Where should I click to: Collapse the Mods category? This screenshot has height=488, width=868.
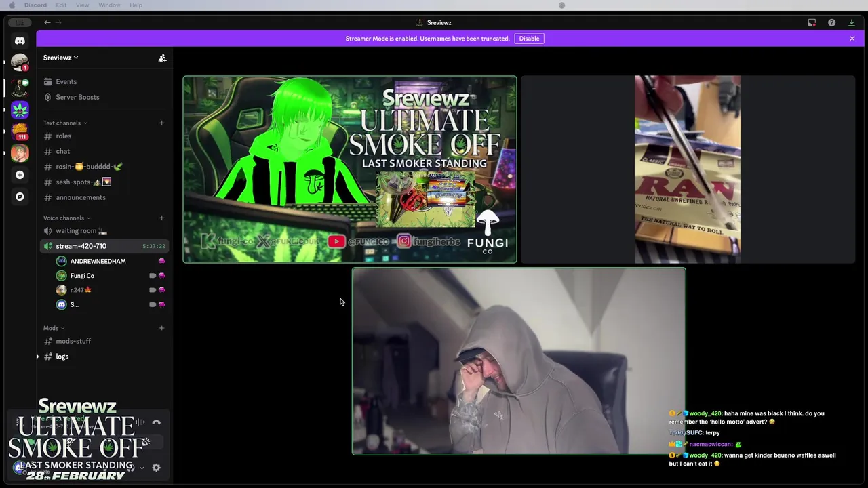[54, 328]
